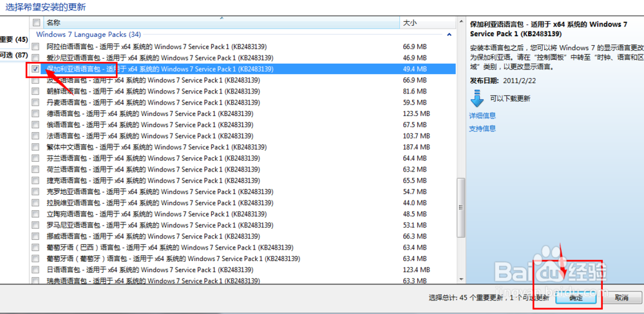Select the 荷兰语语言包 row text
Image resolution: width=644 pixels, height=314 pixels.
click(x=153, y=170)
